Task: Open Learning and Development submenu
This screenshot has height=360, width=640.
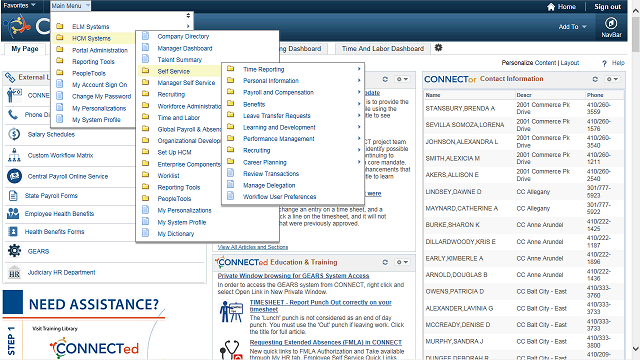Action: pos(279,127)
